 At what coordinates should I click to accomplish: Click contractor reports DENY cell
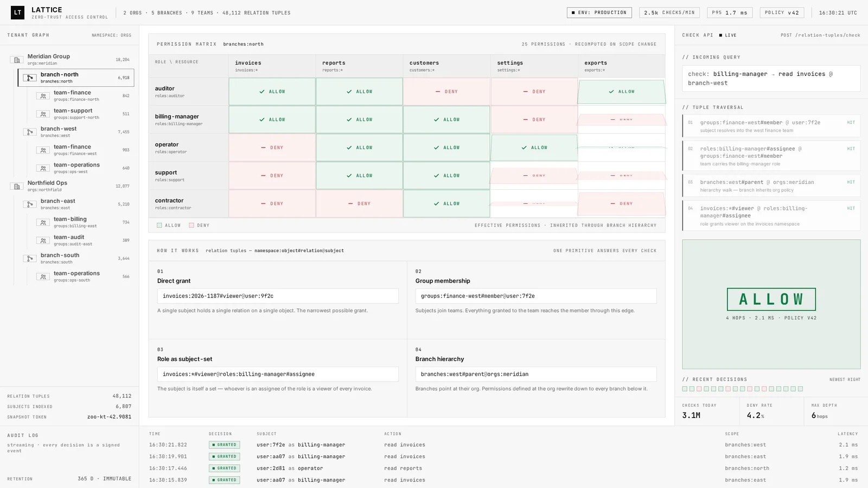tap(359, 203)
